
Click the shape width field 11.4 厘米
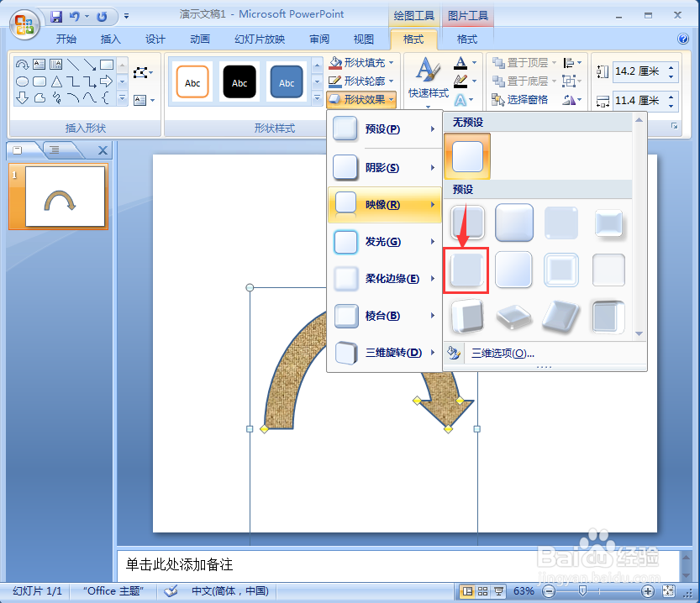(639, 101)
